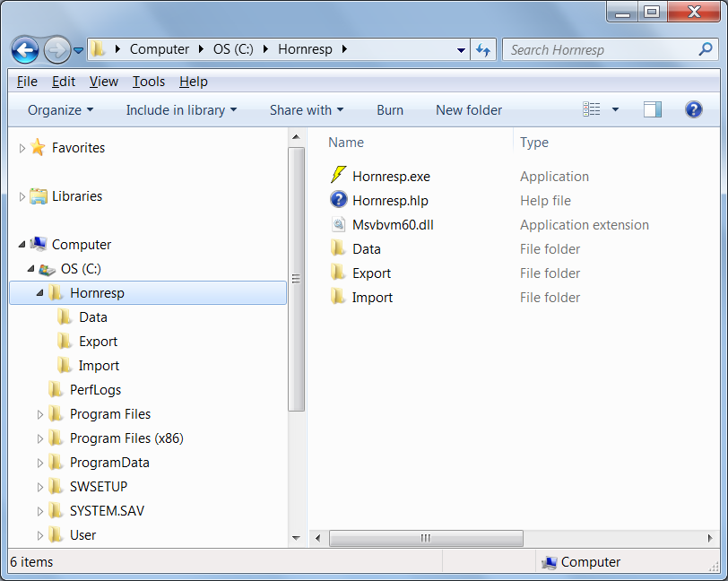Select Favorites star icon

38,147
